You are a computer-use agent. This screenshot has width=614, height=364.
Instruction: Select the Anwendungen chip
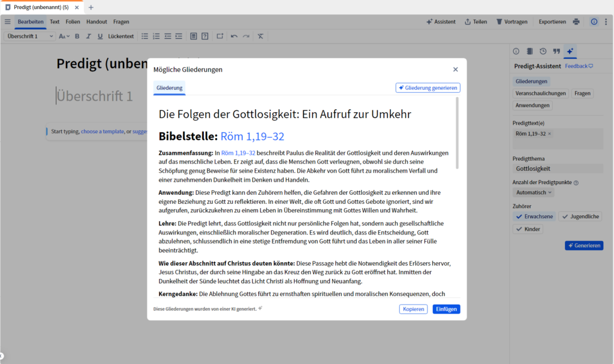[532, 105]
